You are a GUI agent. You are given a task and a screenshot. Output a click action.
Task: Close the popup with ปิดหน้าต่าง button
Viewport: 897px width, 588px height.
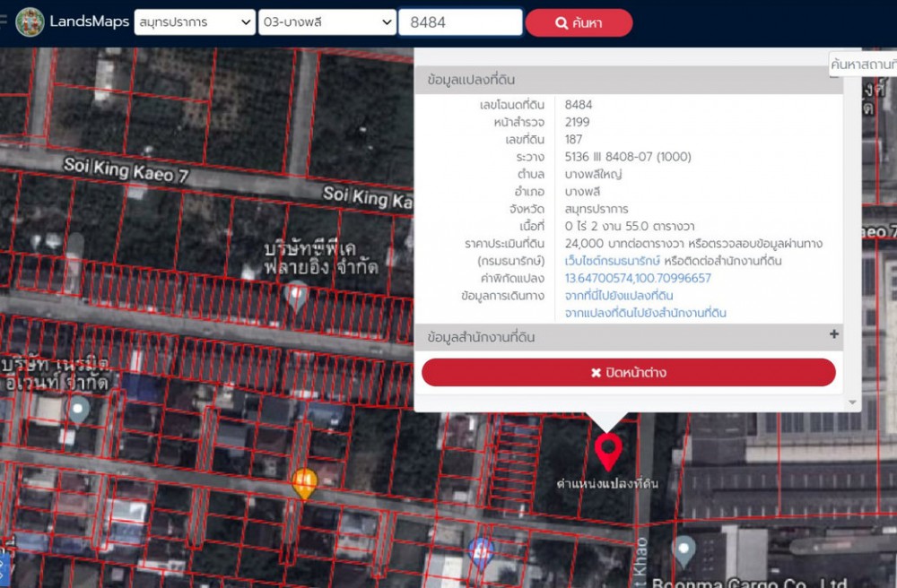(628, 373)
